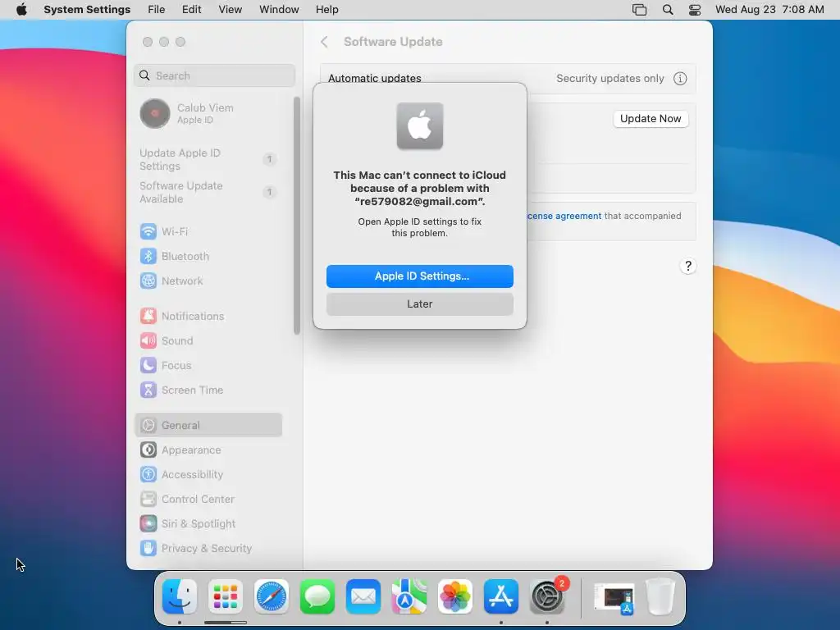
Task: Open Finder from the Dock
Action: [180, 596]
